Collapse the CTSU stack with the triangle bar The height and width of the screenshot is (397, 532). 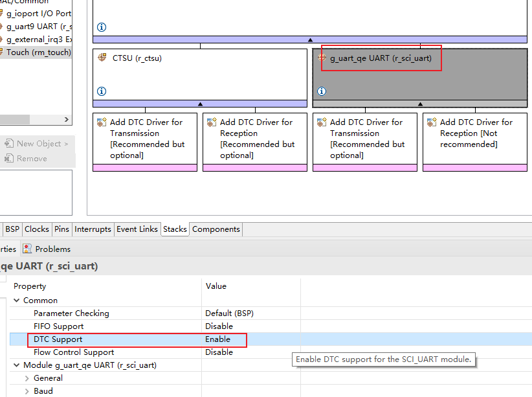[x=200, y=104]
